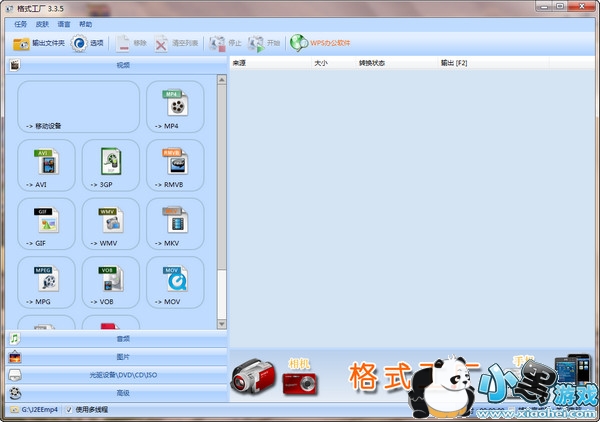The width and height of the screenshot is (600, 422).
Task: Click the 输出文件夹 toolbar button
Action: coord(39,44)
